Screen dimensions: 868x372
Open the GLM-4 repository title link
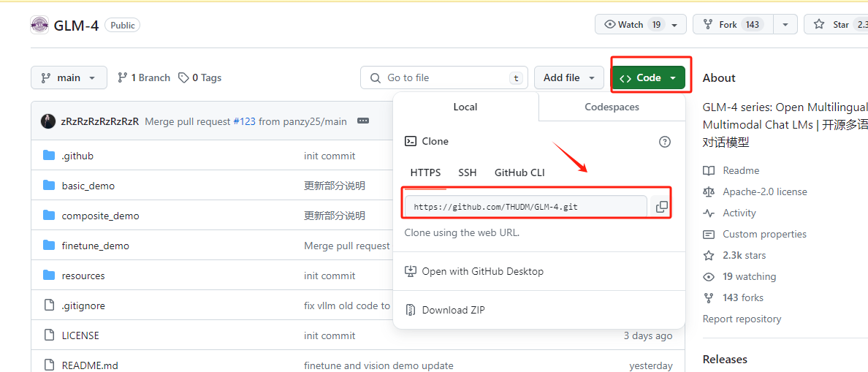[77, 25]
